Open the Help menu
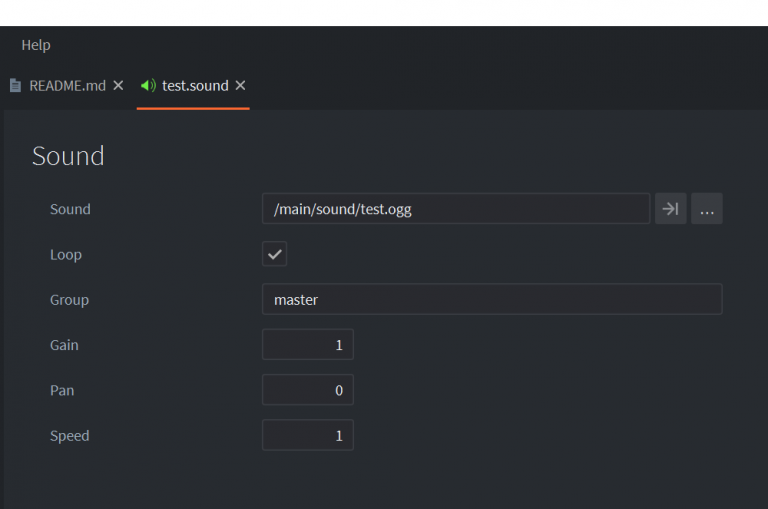 [x=36, y=45]
